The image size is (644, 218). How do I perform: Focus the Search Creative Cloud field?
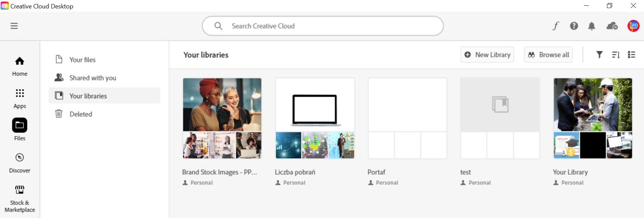[323, 26]
